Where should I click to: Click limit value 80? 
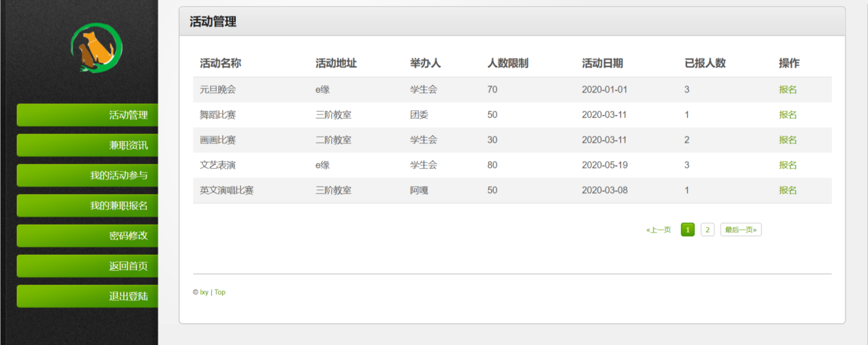pos(492,165)
